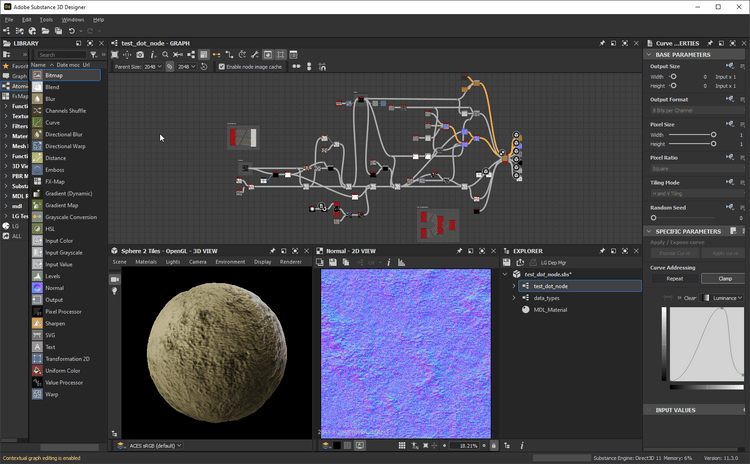Click the camera screenshot icon in graph toolbar
The image size is (750, 464).
[140, 55]
